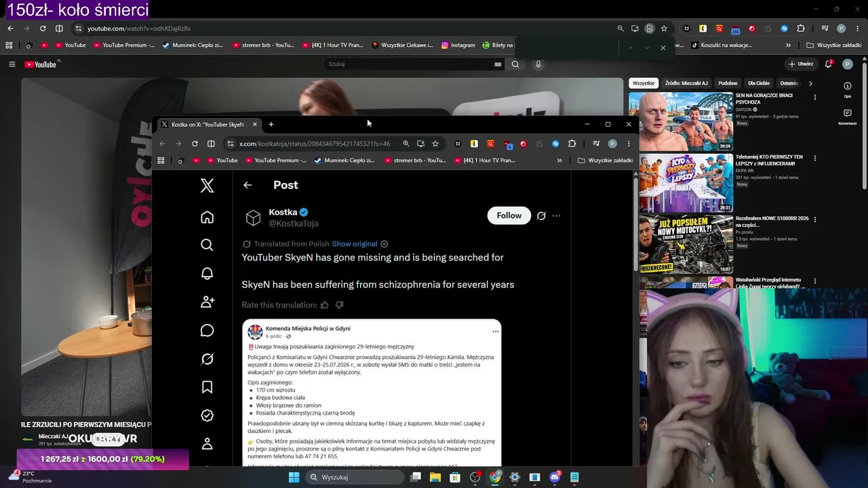Go back using the Post header arrow

coord(248,185)
